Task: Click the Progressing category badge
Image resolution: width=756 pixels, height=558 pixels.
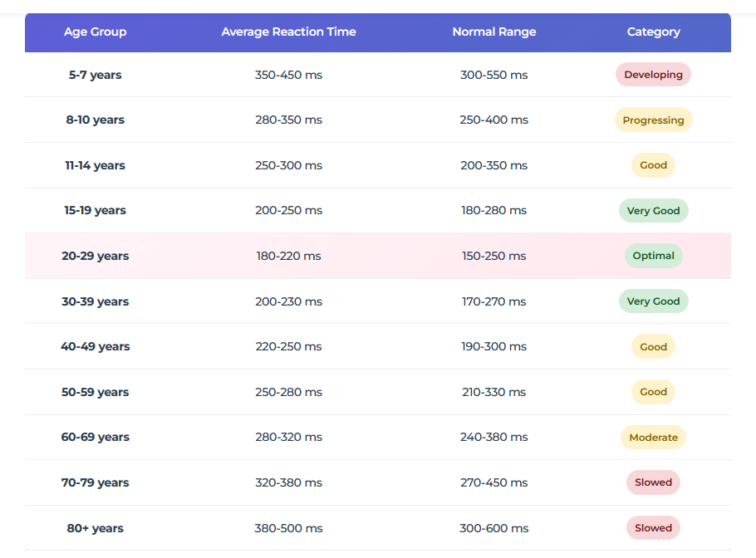Action: coord(653,120)
